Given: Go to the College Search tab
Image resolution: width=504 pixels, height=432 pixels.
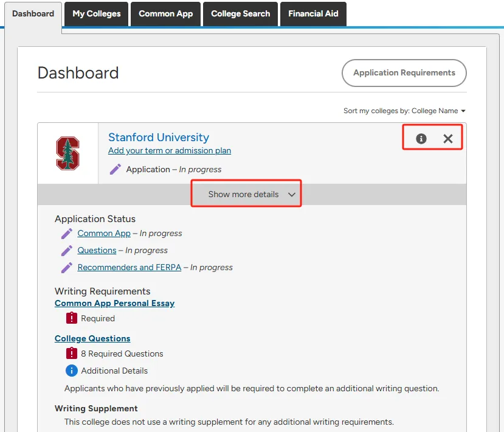Looking at the screenshot, I should click(x=241, y=14).
